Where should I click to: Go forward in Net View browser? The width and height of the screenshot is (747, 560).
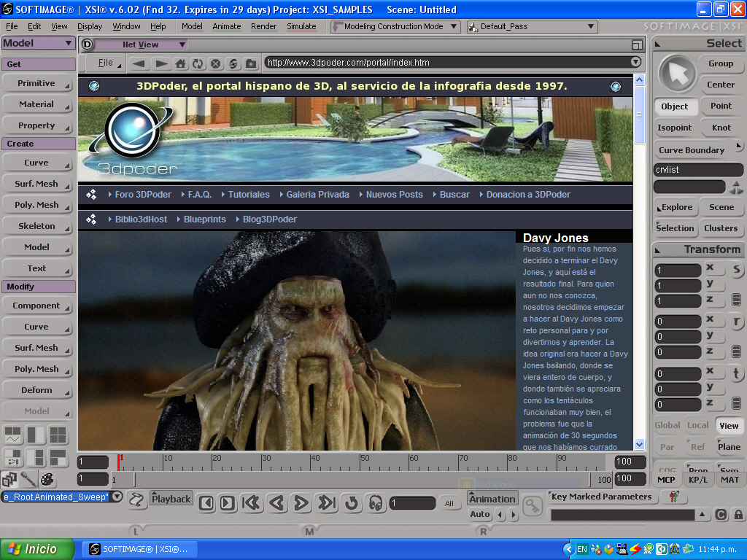pos(161,63)
